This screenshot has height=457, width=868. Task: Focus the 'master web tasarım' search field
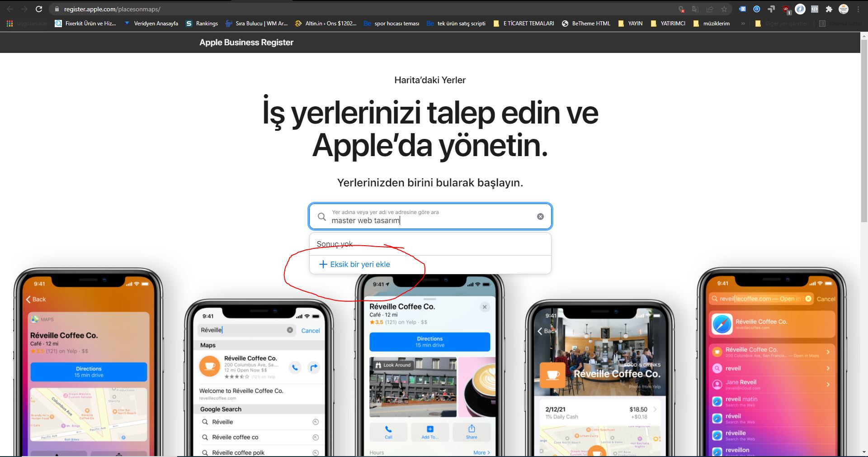(430, 216)
